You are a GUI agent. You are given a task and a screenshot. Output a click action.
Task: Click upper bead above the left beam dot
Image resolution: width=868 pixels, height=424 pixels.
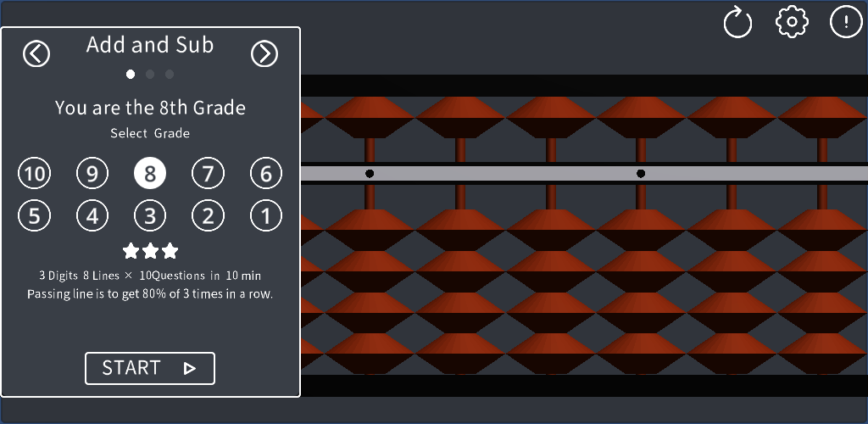point(370,117)
